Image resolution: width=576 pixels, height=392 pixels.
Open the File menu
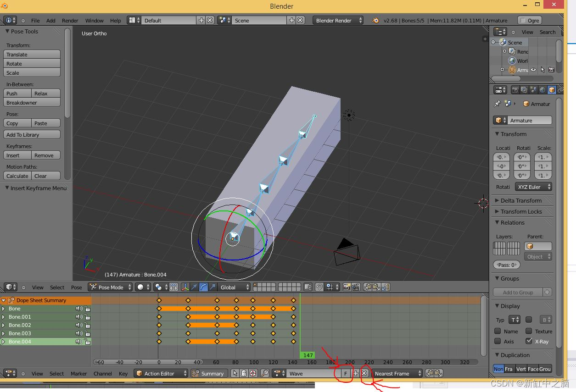point(35,20)
